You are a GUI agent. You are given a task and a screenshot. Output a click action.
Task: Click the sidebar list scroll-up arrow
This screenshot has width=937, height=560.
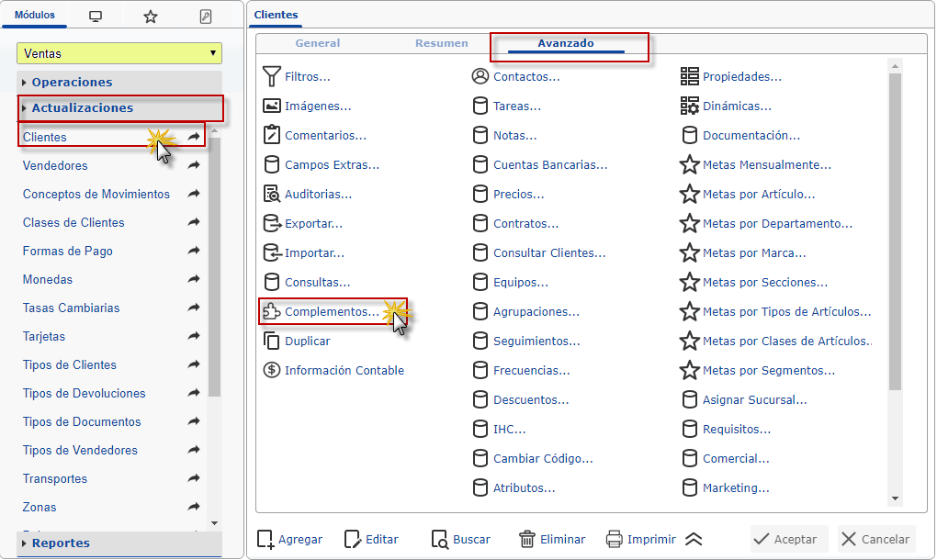tap(215, 130)
